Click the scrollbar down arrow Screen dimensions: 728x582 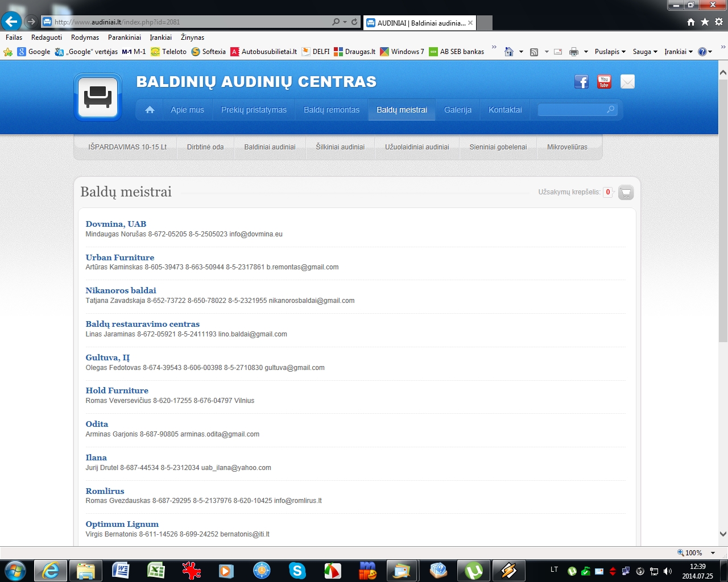(x=723, y=534)
